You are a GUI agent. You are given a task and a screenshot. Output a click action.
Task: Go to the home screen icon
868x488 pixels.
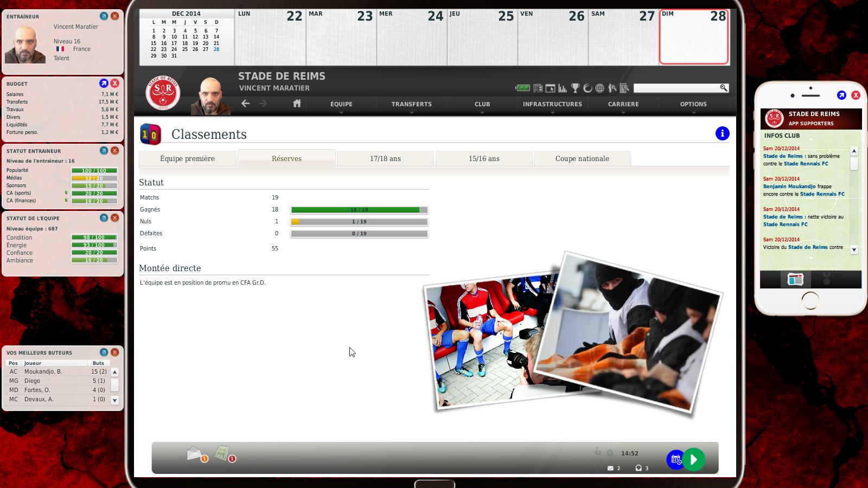click(x=297, y=103)
